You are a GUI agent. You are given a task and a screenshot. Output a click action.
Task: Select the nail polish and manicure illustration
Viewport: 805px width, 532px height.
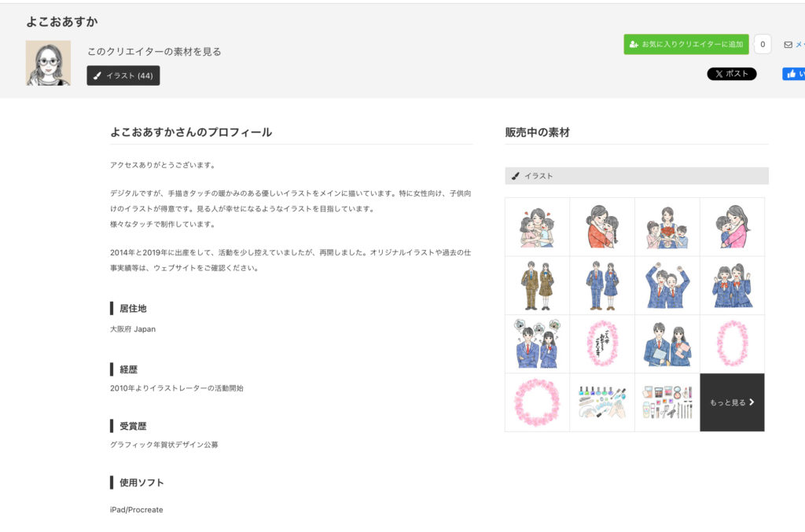pyautogui.click(x=602, y=402)
